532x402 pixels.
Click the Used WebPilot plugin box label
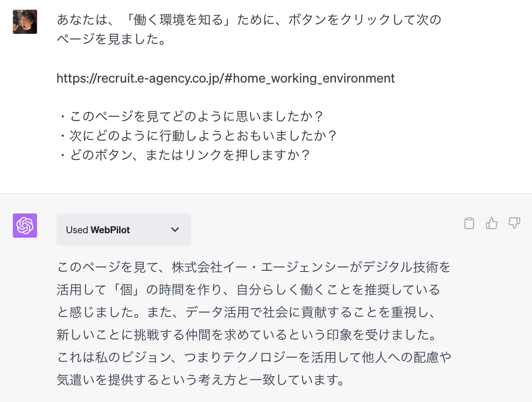click(x=124, y=230)
